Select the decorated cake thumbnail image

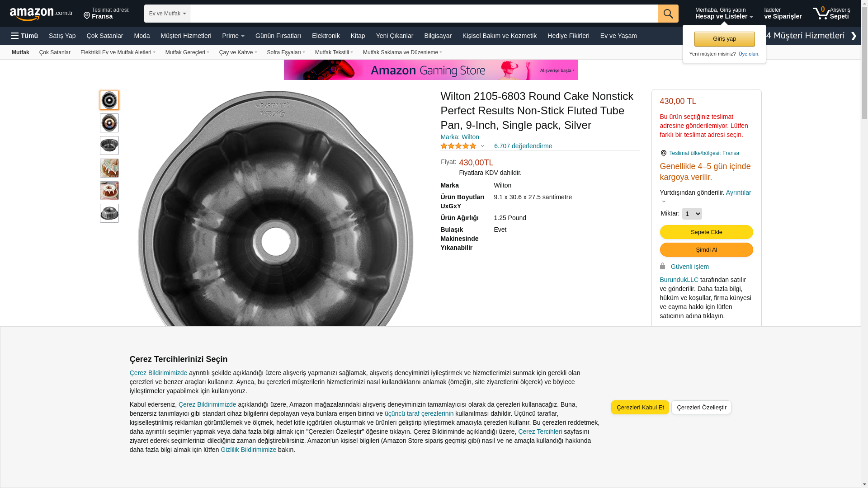click(x=109, y=168)
